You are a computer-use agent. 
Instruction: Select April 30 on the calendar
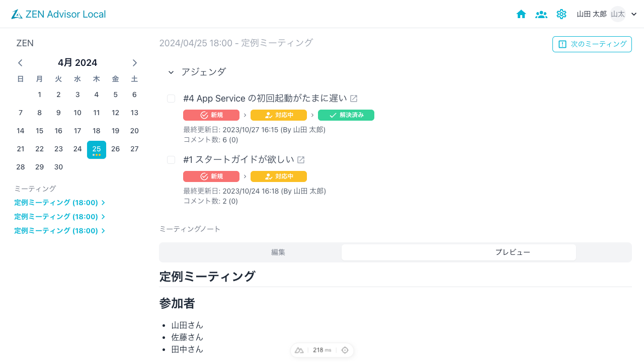click(58, 167)
